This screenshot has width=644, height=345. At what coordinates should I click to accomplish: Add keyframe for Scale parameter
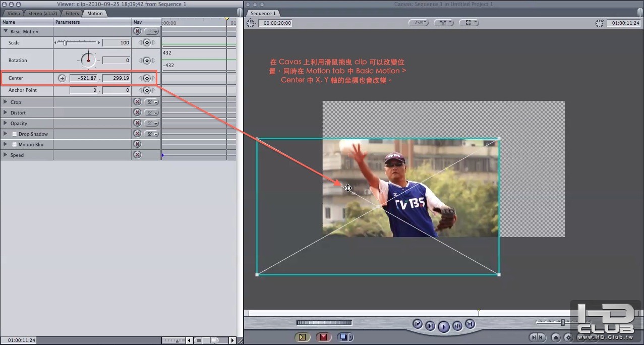pyautogui.click(x=147, y=43)
